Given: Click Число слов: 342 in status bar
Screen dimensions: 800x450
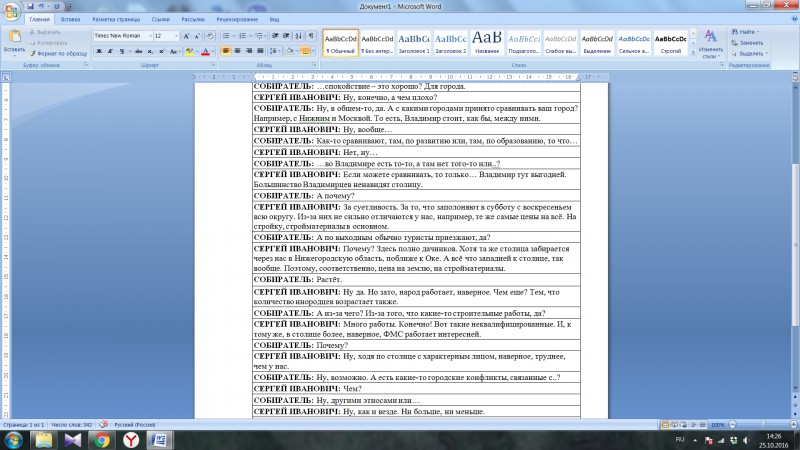Looking at the screenshot, I should pyautogui.click(x=72, y=424).
